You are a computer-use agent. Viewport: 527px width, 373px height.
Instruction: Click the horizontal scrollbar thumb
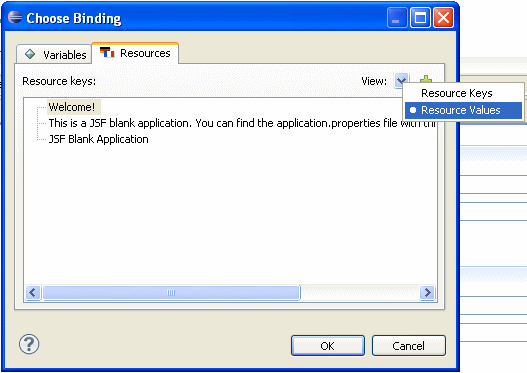point(171,292)
